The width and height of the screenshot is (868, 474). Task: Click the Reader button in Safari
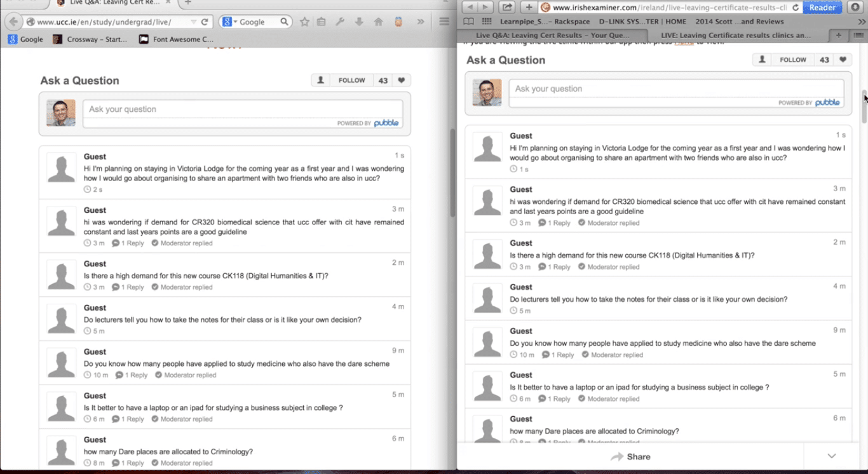click(822, 8)
